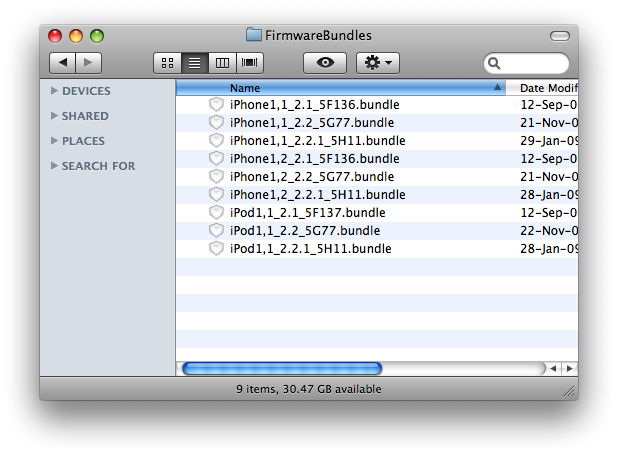Sort by the Name column header
The width and height of the screenshot is (618, 455).
[x=341, y=88]
